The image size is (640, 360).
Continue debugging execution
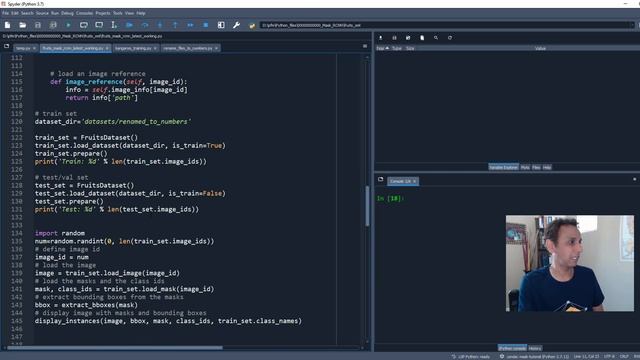point(191,25)
